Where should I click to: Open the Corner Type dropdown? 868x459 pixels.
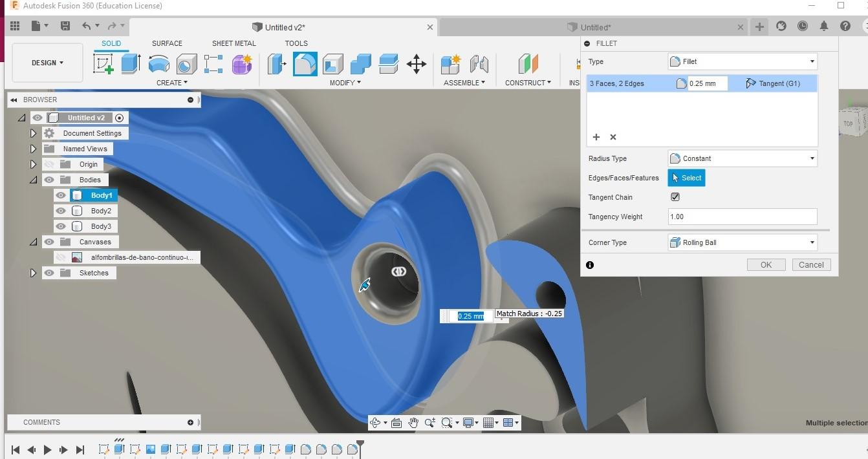point(743,242)
